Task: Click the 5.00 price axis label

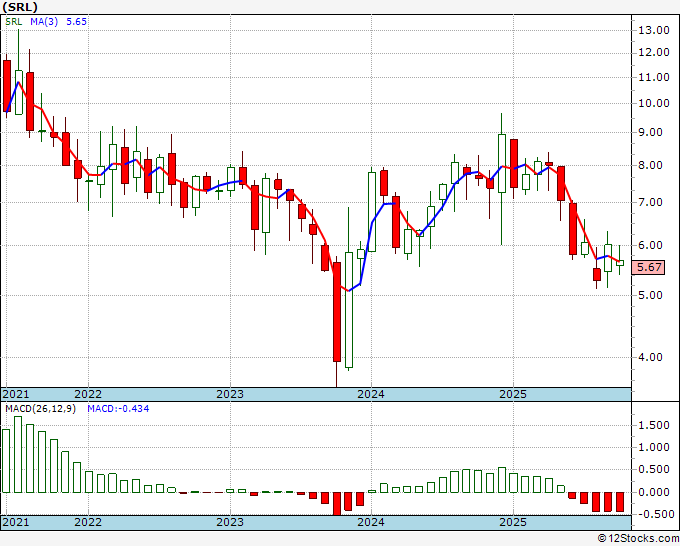Action: pyautogui.click(x=650, y=295)
